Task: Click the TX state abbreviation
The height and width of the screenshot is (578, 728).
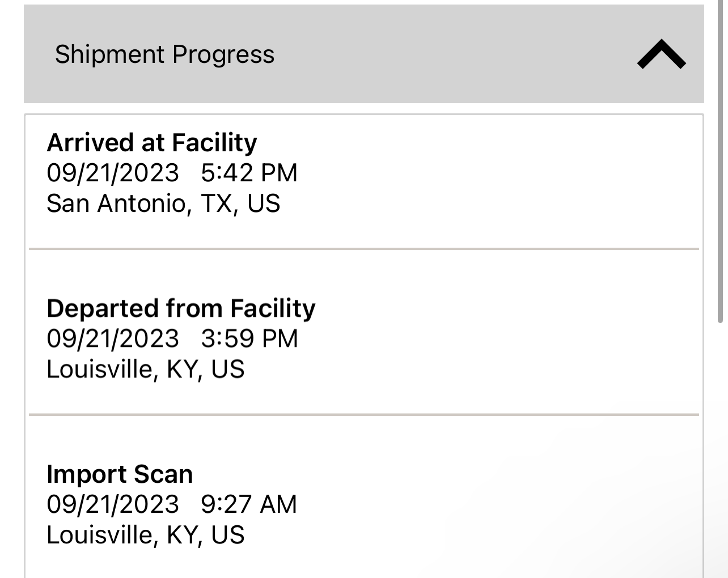Action: [217, 203]
